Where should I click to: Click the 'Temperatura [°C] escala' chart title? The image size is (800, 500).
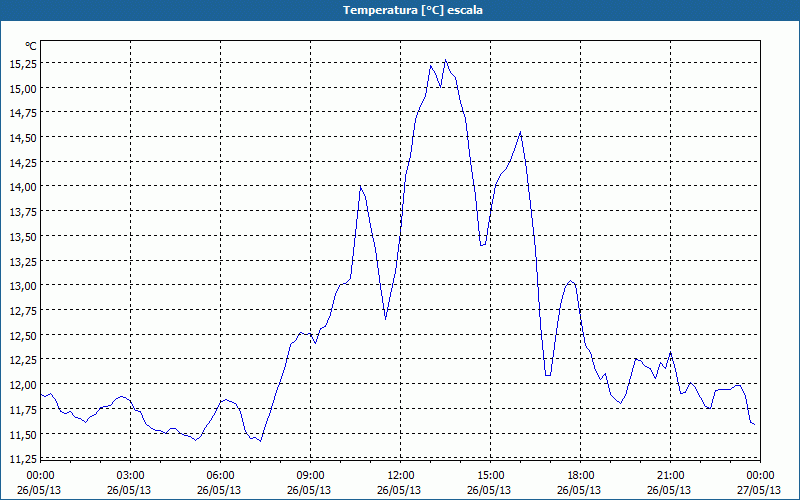pos(413,10)
